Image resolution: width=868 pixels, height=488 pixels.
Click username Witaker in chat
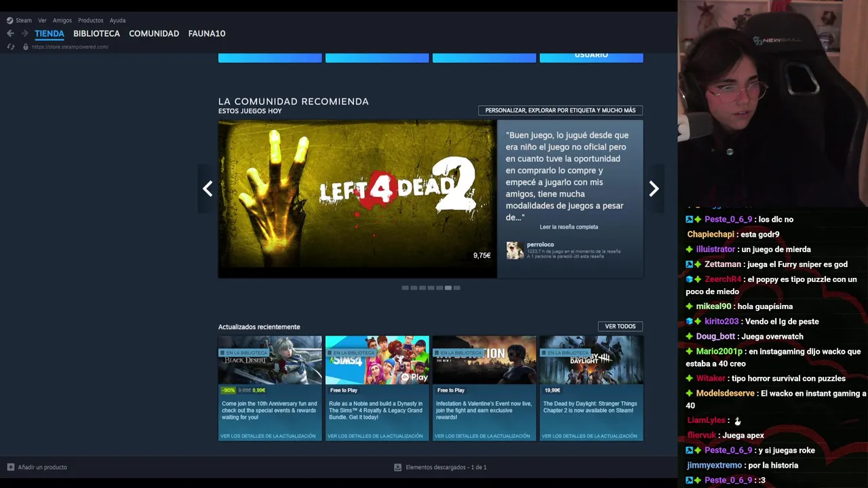coord(711,378)
